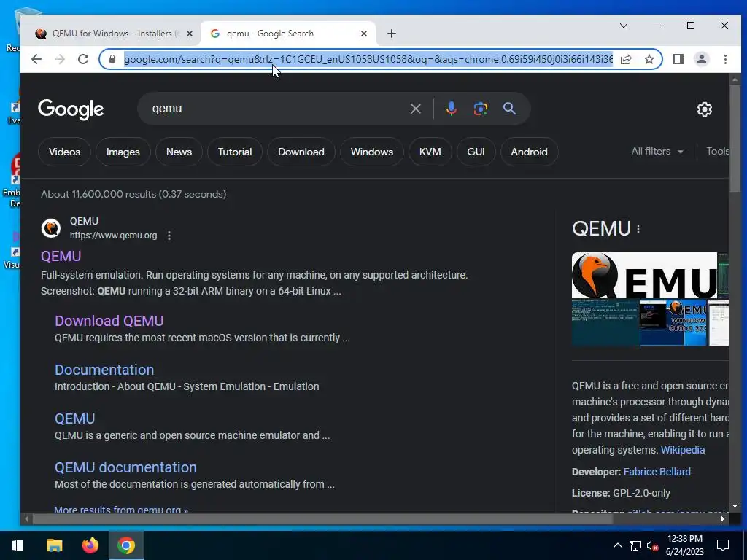The height and width of the screenshot is (560, 747).
Task: Apply the Windows filter chip
Action: coord(372,152)
